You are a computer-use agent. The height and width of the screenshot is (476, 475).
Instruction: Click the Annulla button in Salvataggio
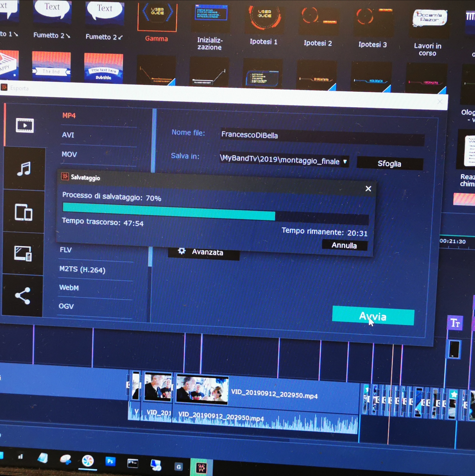(x=345, y=245)
